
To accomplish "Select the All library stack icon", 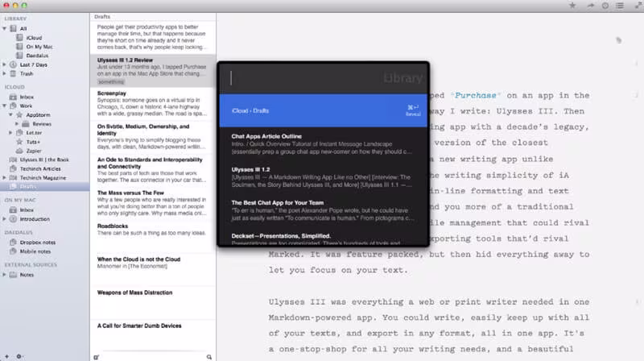I will coord(13,28).
